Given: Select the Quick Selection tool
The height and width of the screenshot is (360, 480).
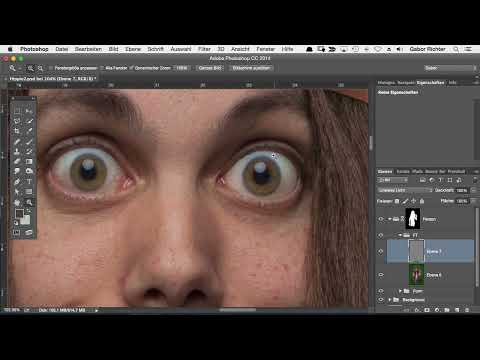Looking at the screenshot, I should (x=29, y=121).
